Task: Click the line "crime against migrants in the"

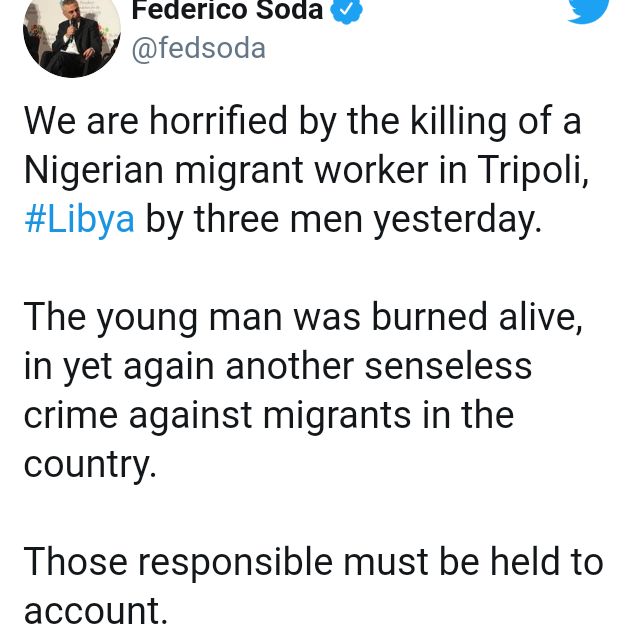Action: point(269,414)
